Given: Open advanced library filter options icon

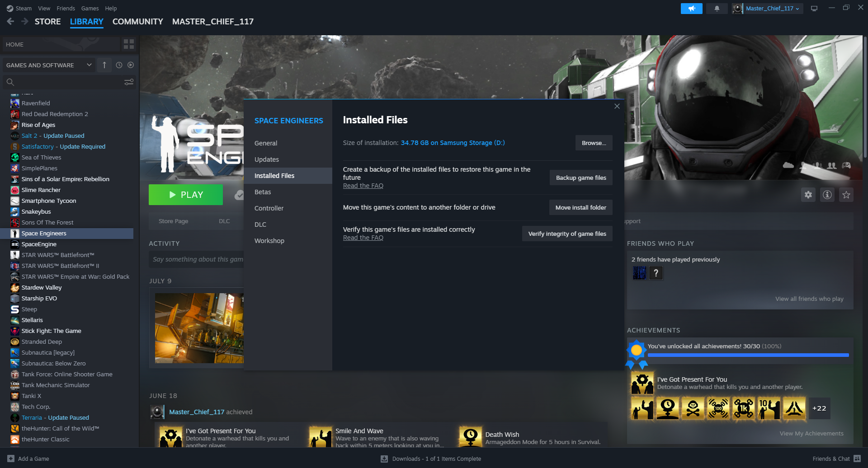Looking at the screenshot, I should click(x=129, y=82).
